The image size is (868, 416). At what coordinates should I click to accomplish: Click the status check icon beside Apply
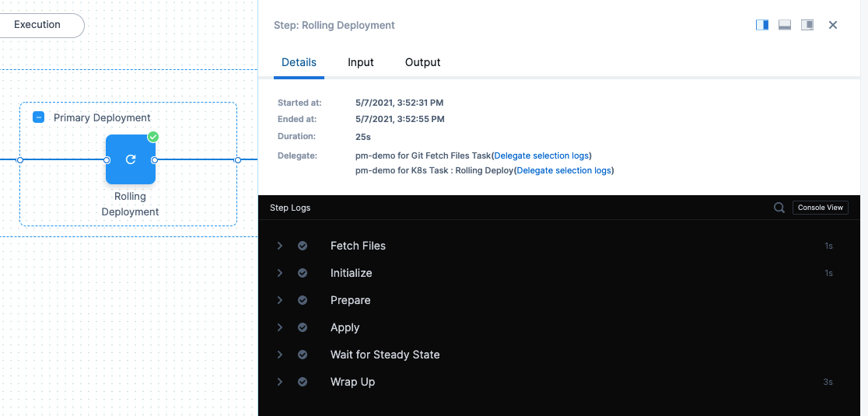click(x=303, y=327)
